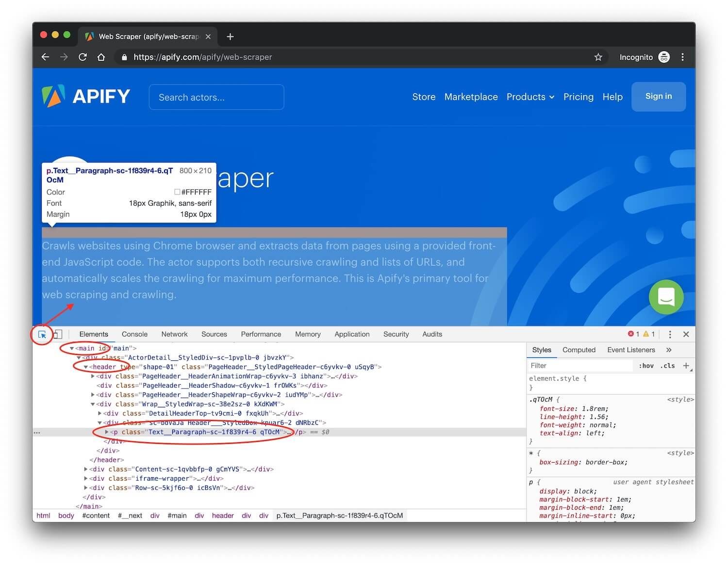Close the DevTools panel

click(686, 334)
